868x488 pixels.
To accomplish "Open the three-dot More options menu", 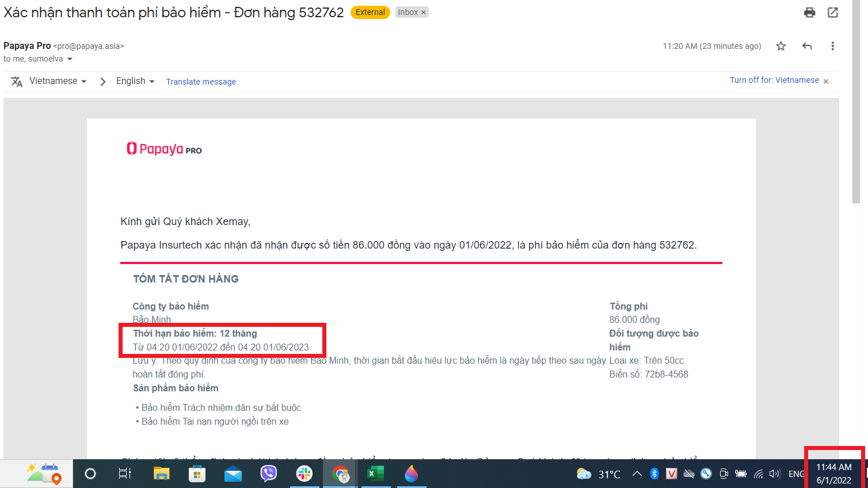I will (832, 46).
